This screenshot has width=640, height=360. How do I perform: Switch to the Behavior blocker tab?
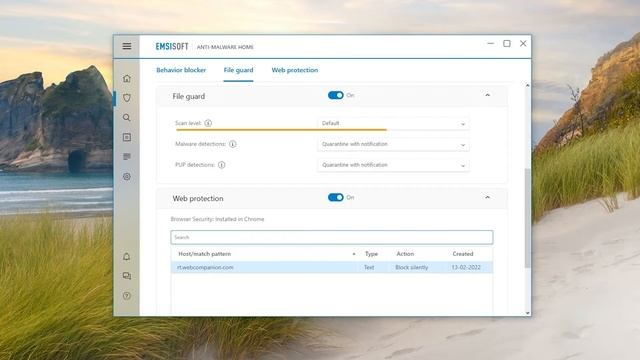(181, 70)
